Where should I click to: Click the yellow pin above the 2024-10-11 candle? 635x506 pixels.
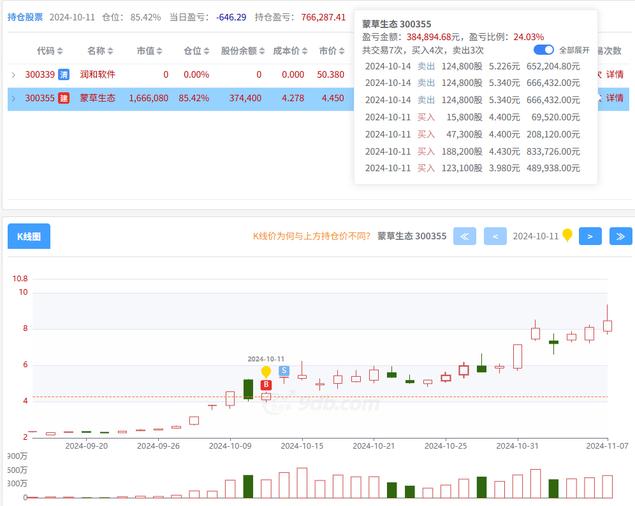(x=266, y=371)
